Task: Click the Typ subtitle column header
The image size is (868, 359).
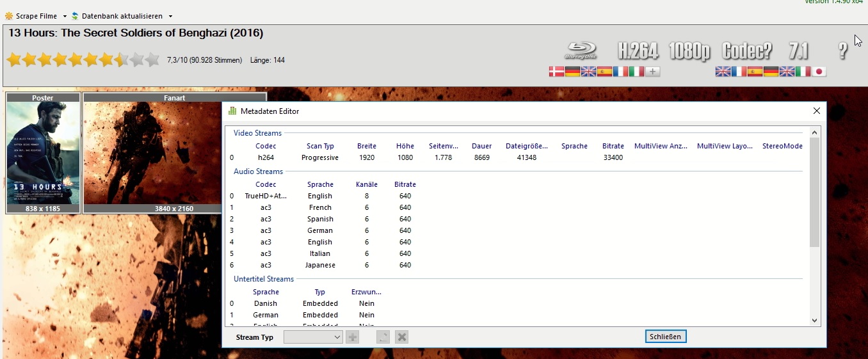Action: [320, 292]
